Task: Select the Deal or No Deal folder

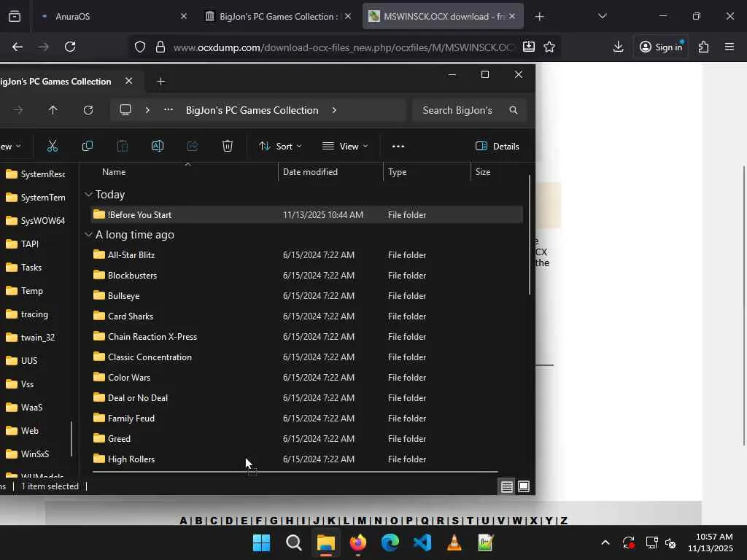Action: [307, 397]
